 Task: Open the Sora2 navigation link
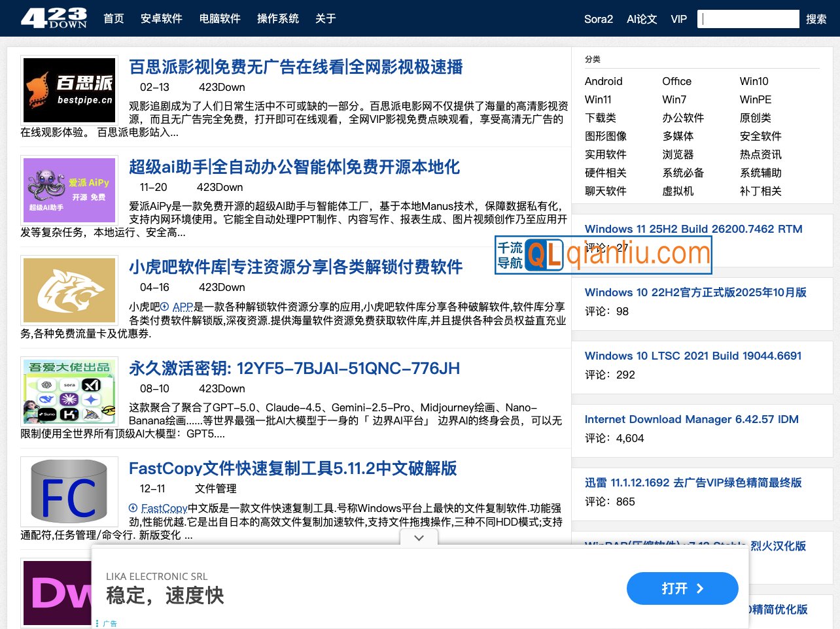pyautogui.click(x=599, y=19)
